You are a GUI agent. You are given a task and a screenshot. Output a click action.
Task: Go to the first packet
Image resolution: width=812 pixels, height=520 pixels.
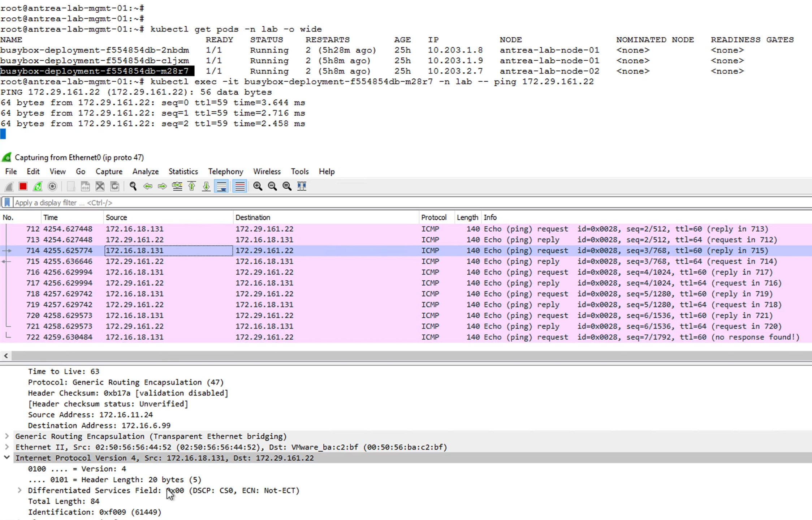click(x=192, y=186)
